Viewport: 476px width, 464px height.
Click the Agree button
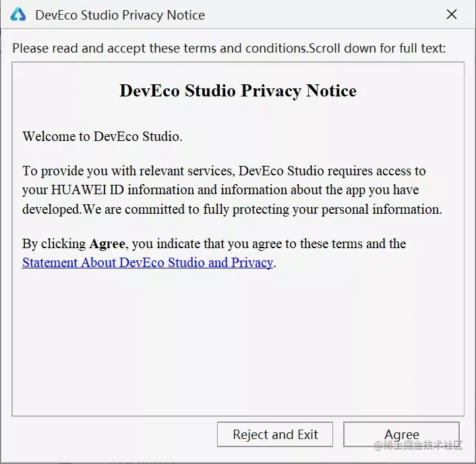point(401,434)
